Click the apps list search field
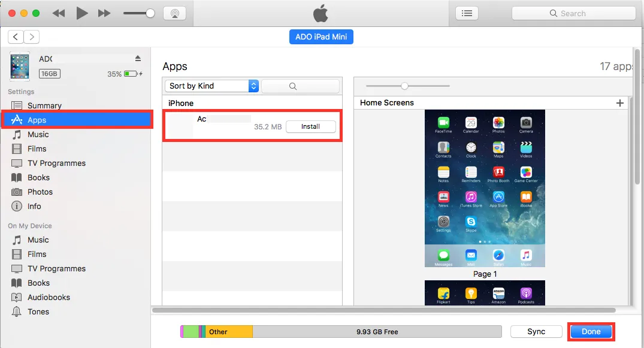 [x=301, y=86]
